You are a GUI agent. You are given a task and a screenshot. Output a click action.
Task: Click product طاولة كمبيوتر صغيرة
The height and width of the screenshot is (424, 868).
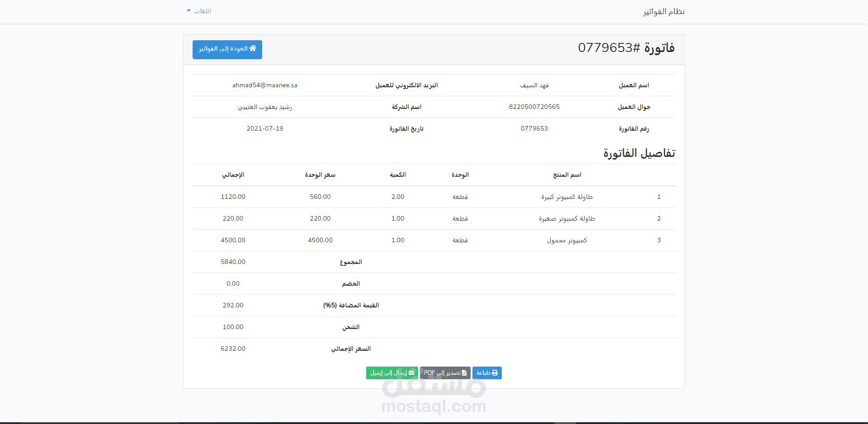pyautogui.click(x=567, y=219)
